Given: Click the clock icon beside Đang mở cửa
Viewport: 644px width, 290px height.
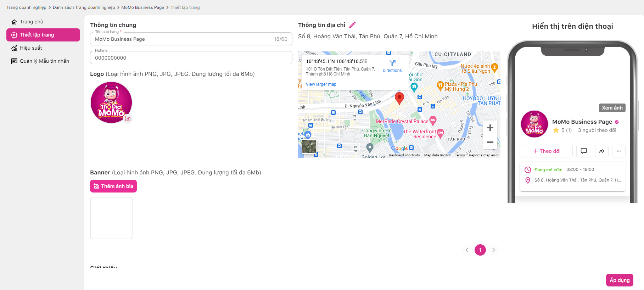Looking at the screenshot, I should tap(528, 170).
